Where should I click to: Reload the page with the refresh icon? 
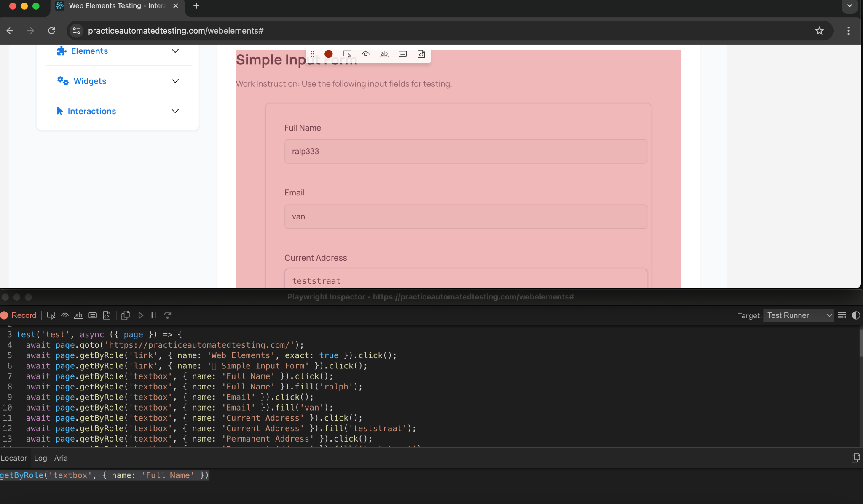tap(51, 31)
